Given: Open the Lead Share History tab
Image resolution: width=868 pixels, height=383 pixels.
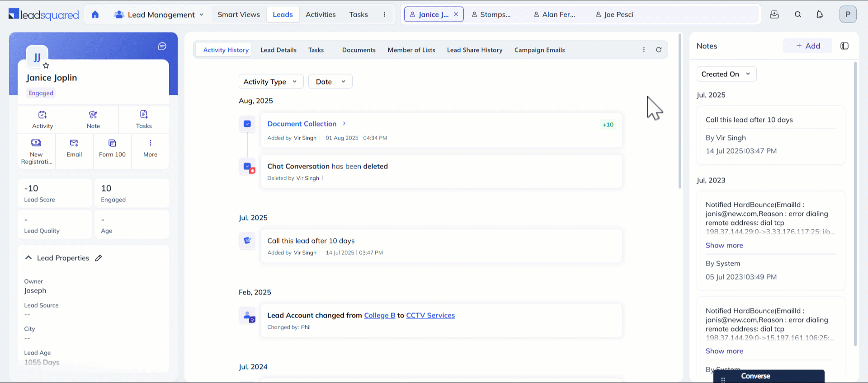Looking at the screenshot, I should (475, 50).
